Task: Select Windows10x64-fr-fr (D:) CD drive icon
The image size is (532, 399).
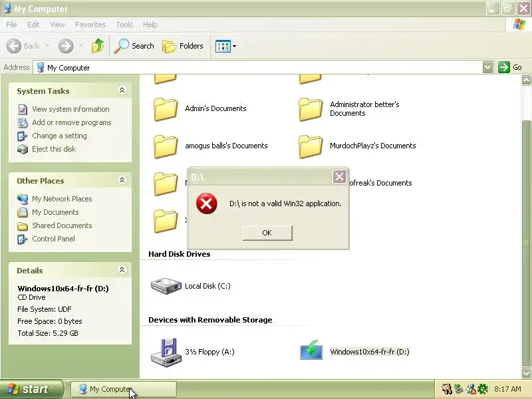Action: coord(311,350)
